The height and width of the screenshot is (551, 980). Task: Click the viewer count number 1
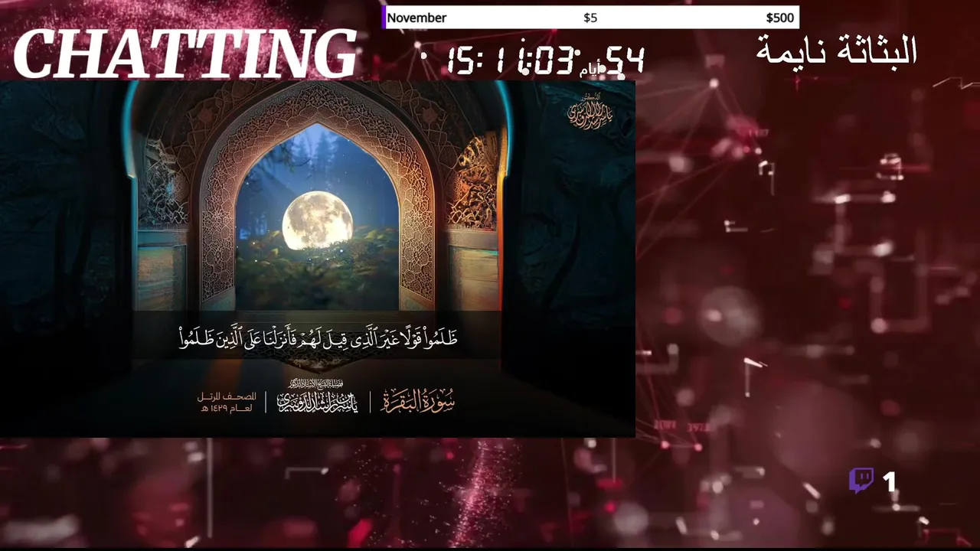point(889,481)
